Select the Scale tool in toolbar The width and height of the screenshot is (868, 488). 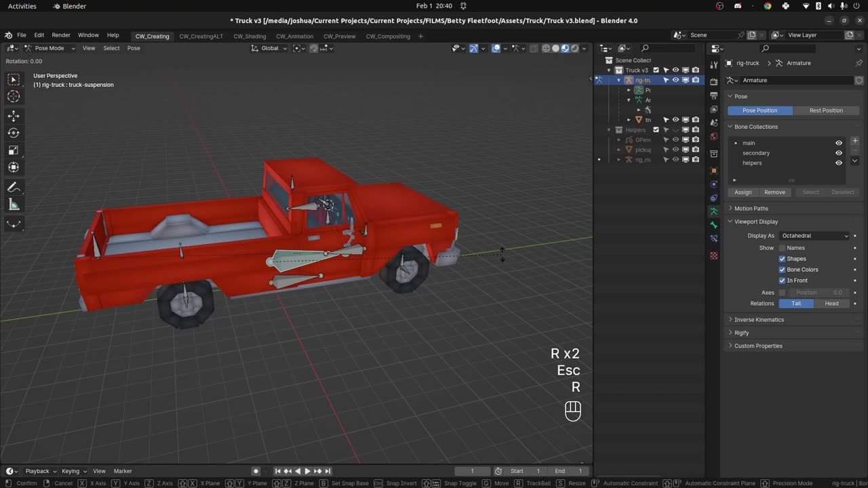14,150
